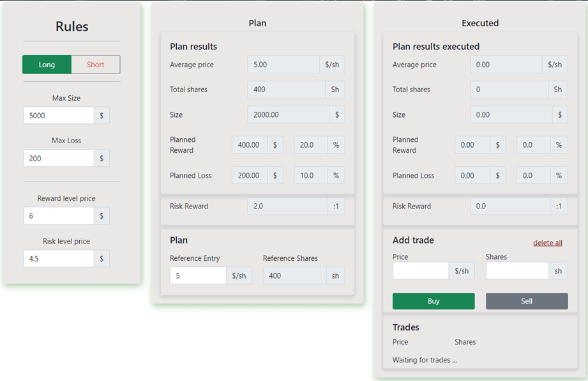This screenshot has width=588, height=381.
Task: Edit the Max Loss value field
Action: coord(59,158)
